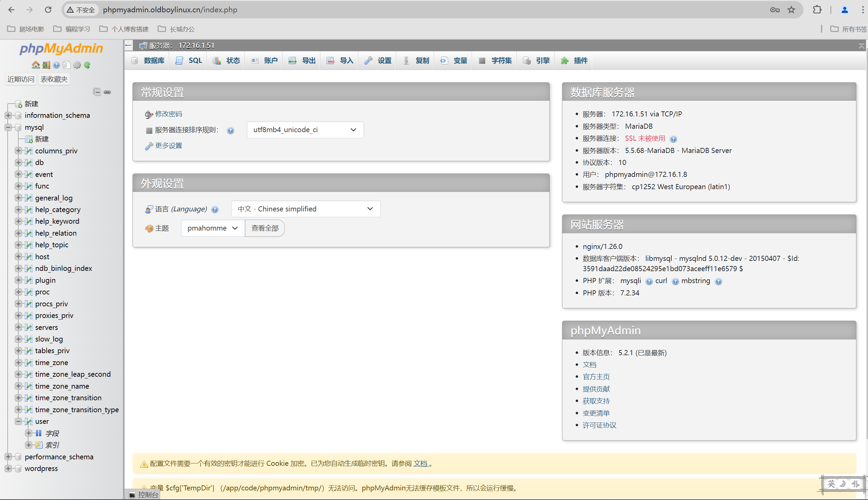Viewport: 868px width, 500px height.
Task: Click Chrome bookmark star icon
Action: point(791,10)
